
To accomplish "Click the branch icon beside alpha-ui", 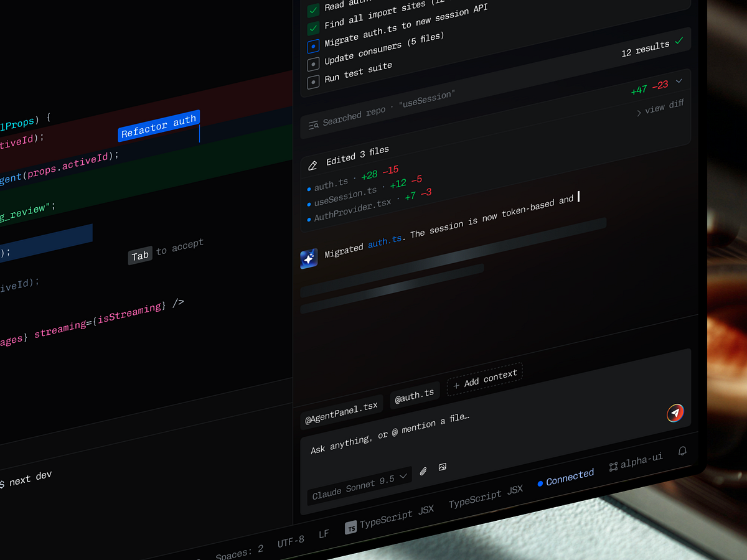I will point(613,466).
